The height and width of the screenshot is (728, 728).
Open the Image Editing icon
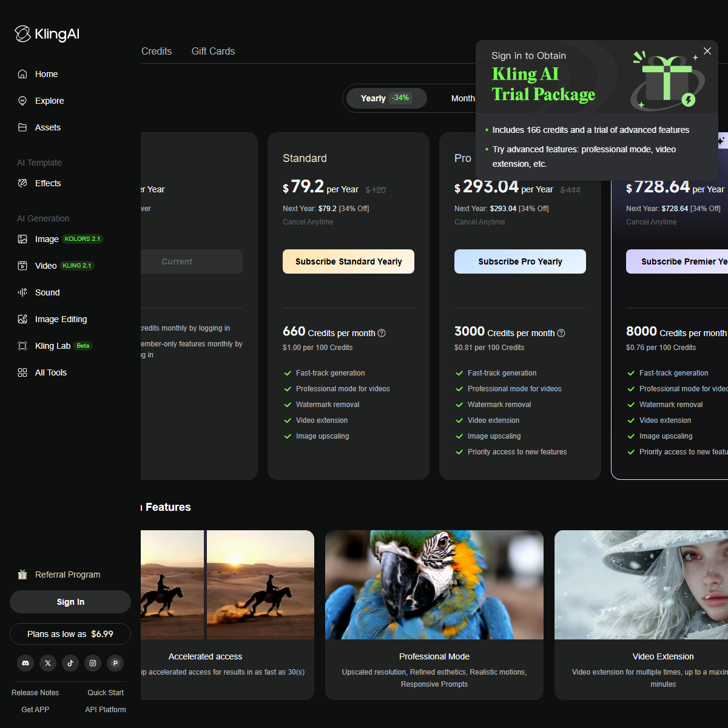pos(22,319)
